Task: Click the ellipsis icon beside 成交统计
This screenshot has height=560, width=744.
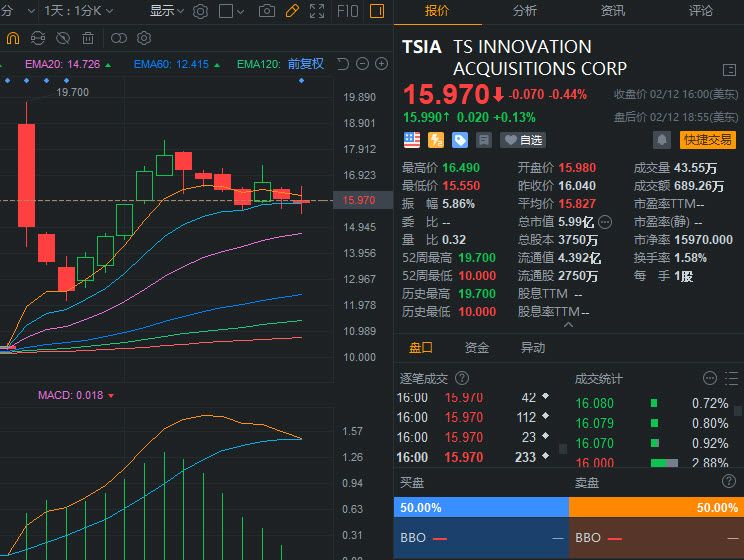Action: [709, 378]
